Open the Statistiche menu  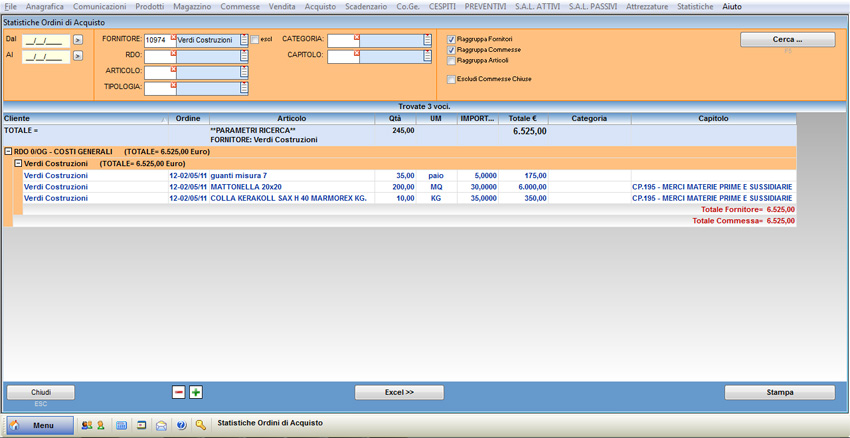[x=695, y=7]
